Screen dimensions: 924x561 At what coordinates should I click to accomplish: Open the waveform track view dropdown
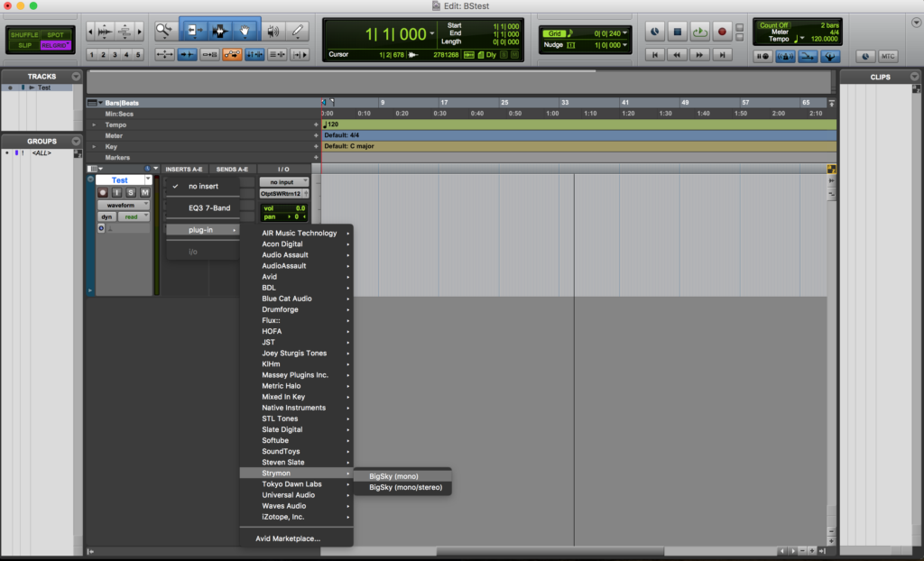[123, 206]
